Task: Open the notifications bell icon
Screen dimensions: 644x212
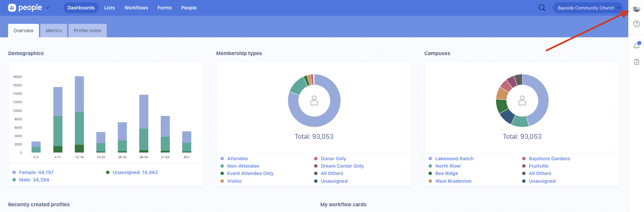Action: pos(636,46)
